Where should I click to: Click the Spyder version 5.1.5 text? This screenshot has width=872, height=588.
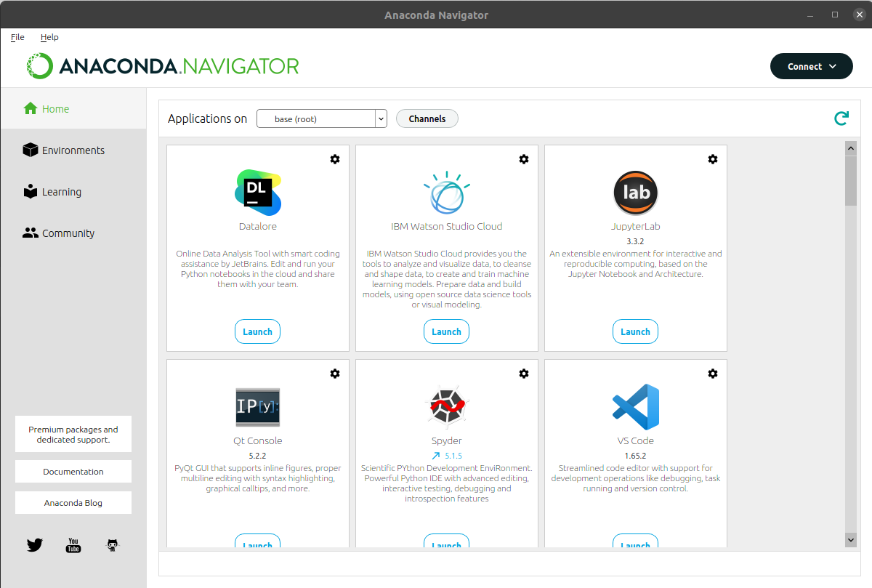click(453, 456)
